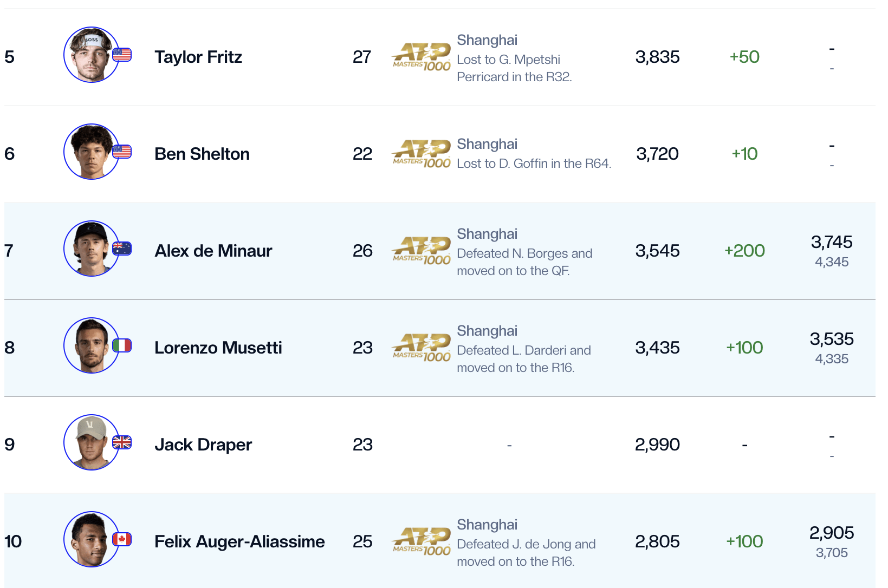Click Lorenzo Musetti's player photo
The image size is (888, 588).
pyautogui.click(x=91, y=346)
